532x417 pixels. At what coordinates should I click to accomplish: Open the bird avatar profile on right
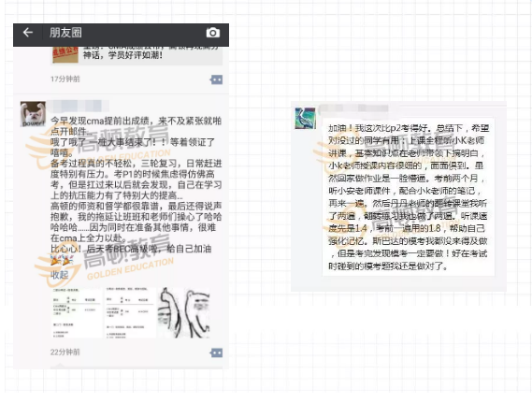click(306, 118)
